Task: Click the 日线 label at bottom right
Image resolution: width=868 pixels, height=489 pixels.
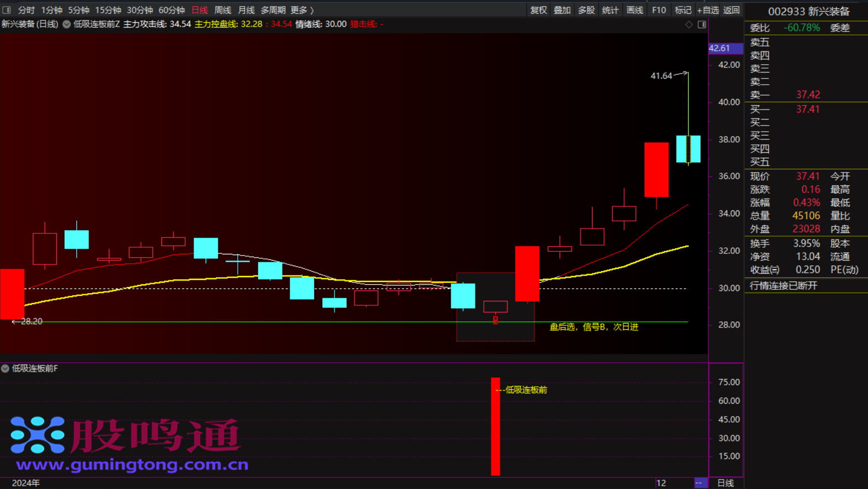Action: tap(725, 483)
